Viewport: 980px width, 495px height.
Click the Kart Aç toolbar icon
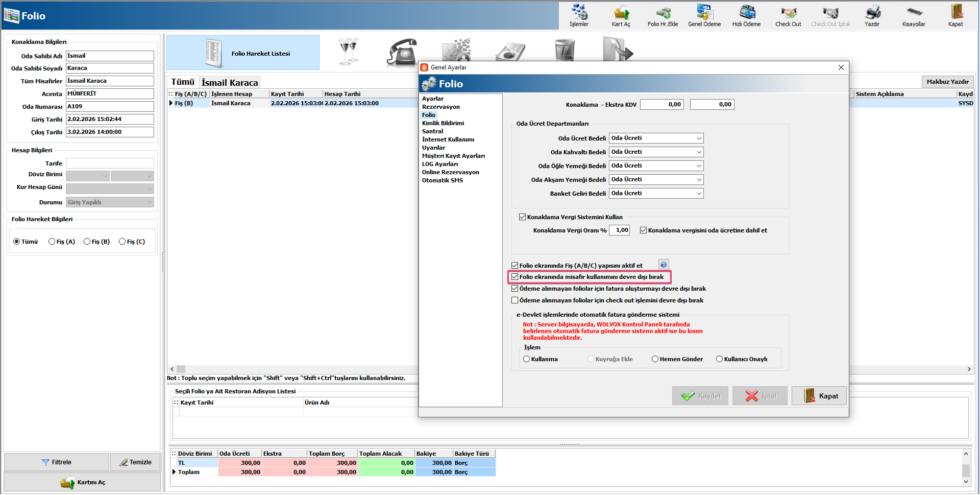[621, 15]
